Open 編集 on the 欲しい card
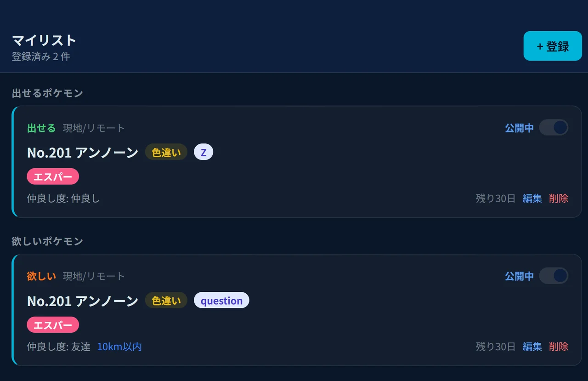The image size is (588, 381). [x=532, y=347]
